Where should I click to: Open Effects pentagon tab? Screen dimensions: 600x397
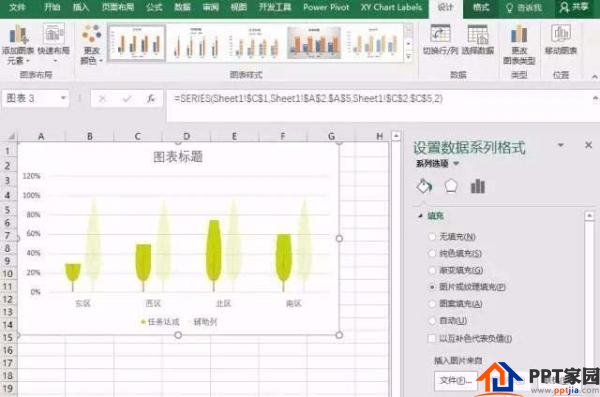451,186
